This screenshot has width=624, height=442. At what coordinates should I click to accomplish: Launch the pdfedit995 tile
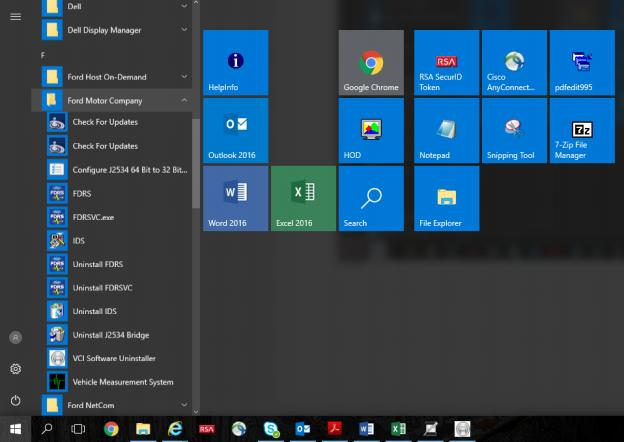pyautogui.click(x=582, y=63)
